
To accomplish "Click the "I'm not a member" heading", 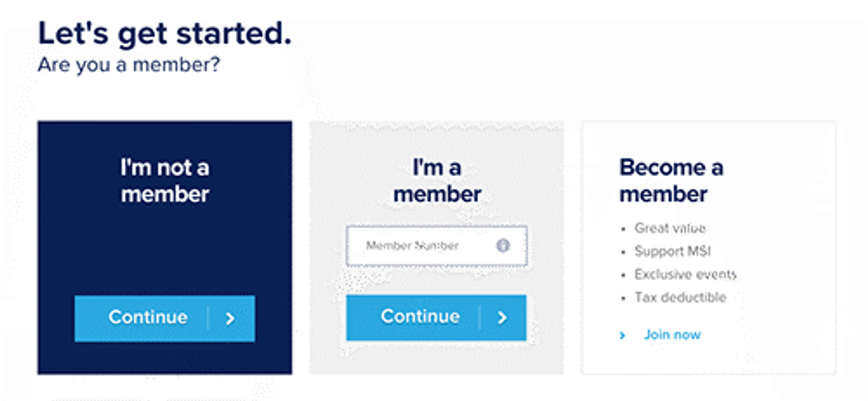I will click(165, 181).
